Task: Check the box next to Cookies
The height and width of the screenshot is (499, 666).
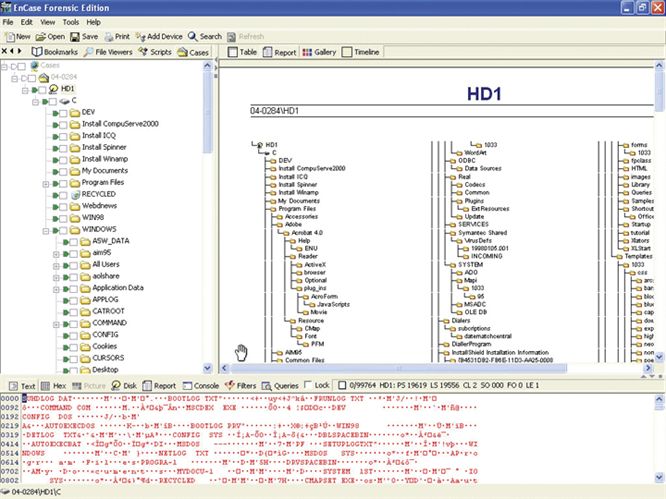Action: click(x=73, y=347)
